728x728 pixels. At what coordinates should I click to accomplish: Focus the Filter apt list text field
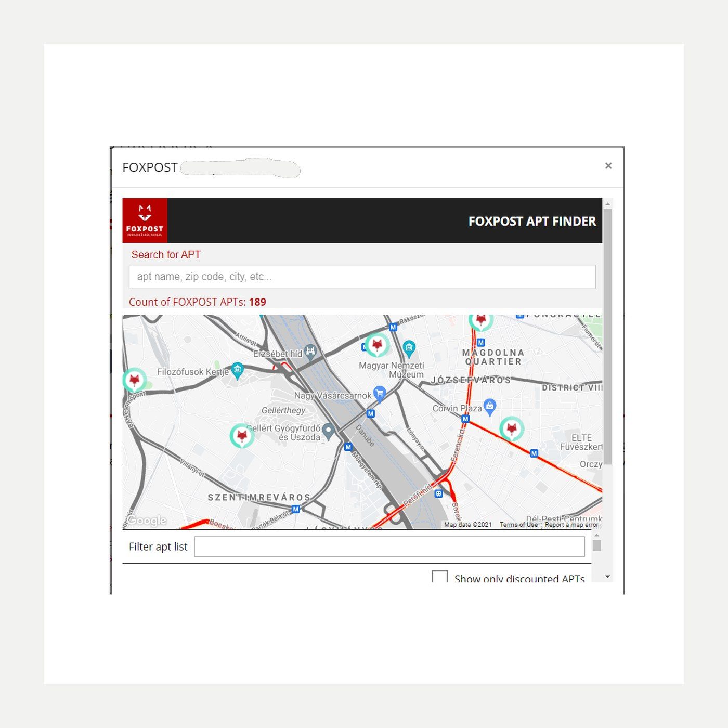click(389, 547)
